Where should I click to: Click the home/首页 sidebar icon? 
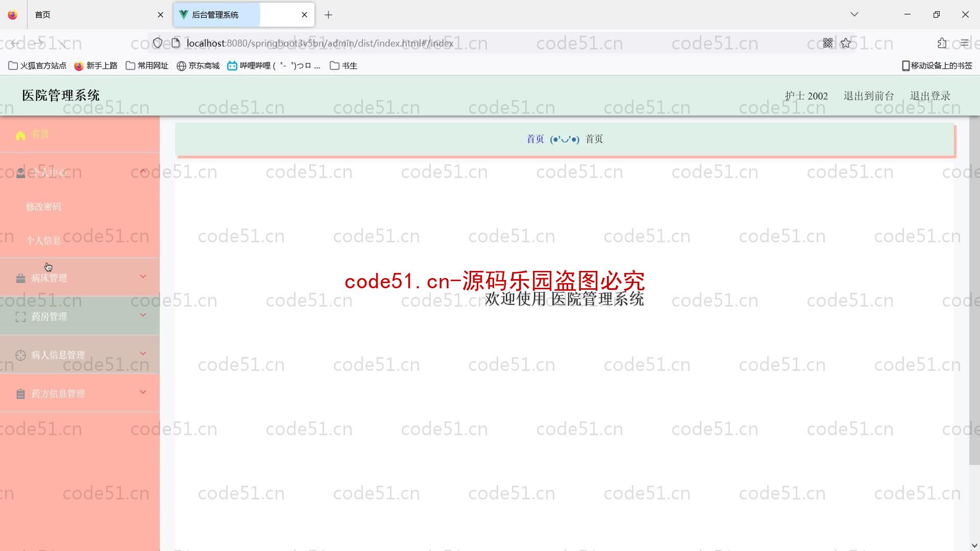point(21,134)
